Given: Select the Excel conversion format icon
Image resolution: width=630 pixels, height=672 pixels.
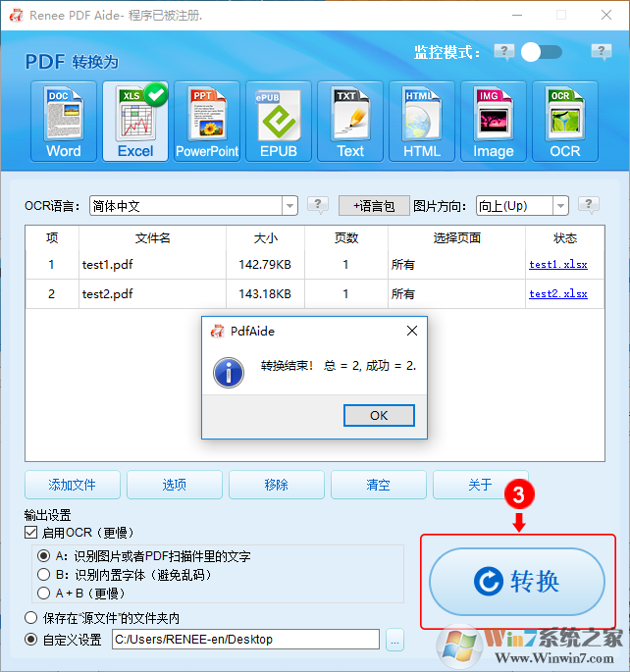Looking at the screenshot, I should coord(135,122).
